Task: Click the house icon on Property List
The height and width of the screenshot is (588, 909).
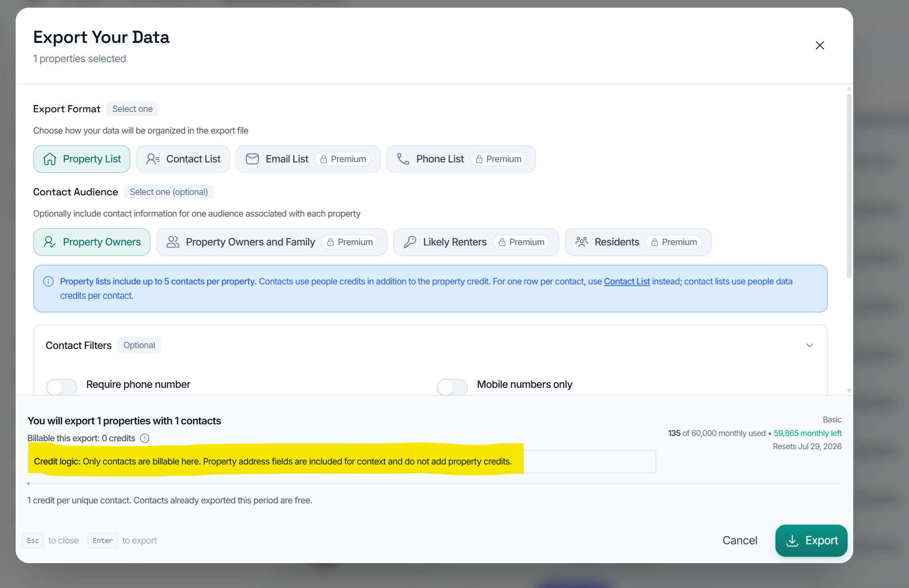Action: pyautogui.click(x=50, y=159)
